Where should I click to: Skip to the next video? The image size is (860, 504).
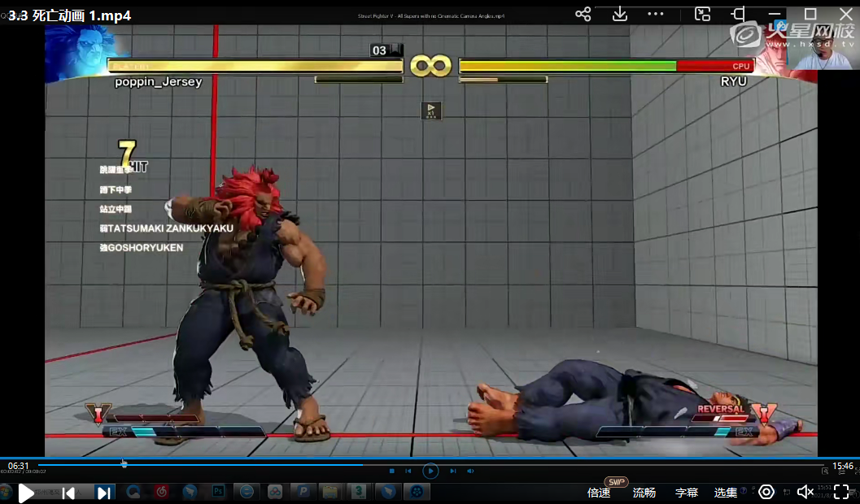[103, 493]
